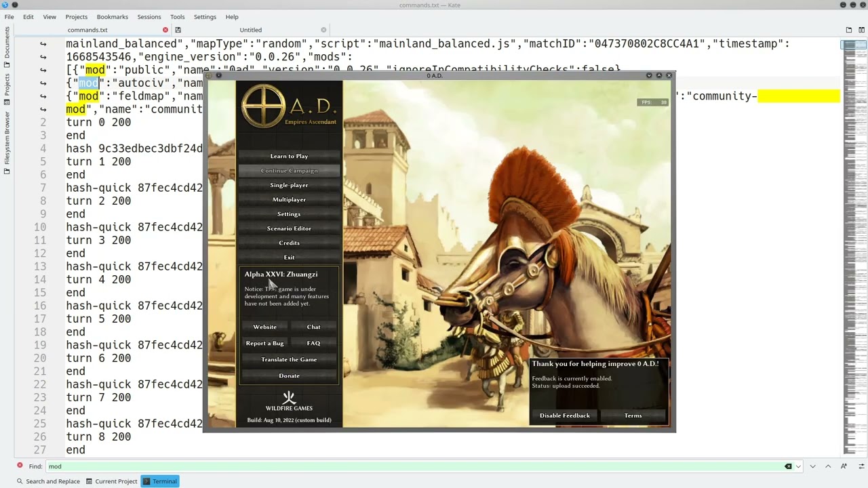Switch to commands.txt tab

[x=87, y=30]
